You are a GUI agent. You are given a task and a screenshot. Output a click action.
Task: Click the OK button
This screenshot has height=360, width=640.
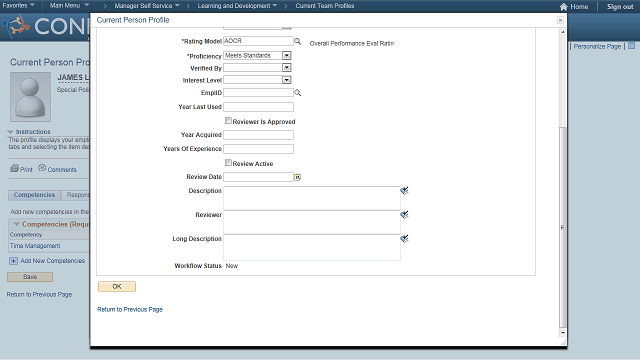(x=117, y=287)
